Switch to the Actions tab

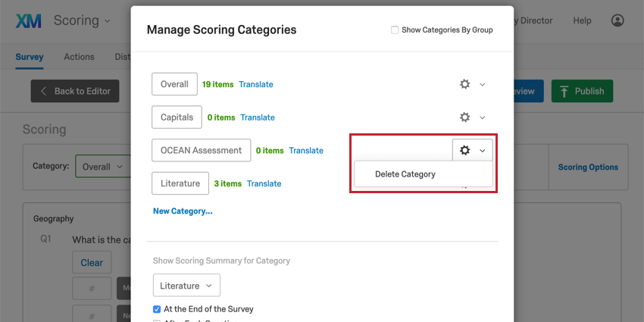(x=79, y=57)
